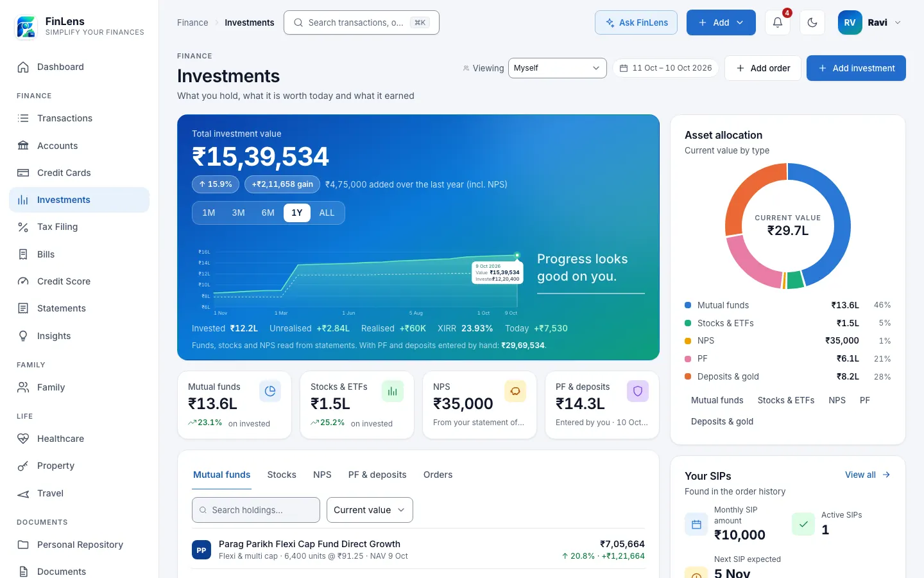Open Credit Cards page
The width and height of the screenshot is (924, 578).
click(x=79, y=173)
